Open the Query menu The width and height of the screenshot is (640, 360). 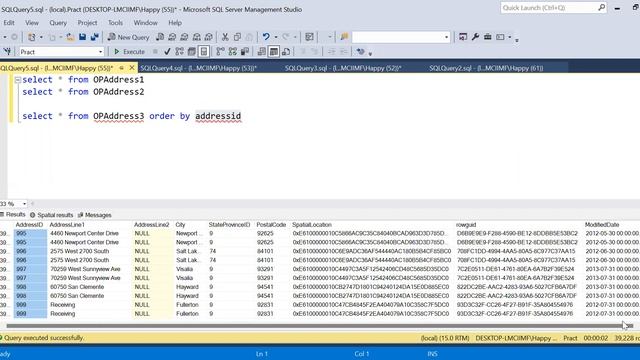[58, 23]
